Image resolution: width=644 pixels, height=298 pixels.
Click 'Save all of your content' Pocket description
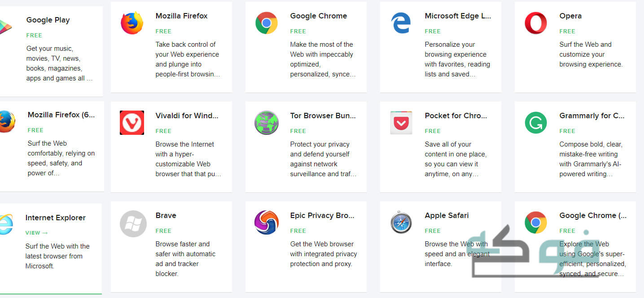click(456, 159)
